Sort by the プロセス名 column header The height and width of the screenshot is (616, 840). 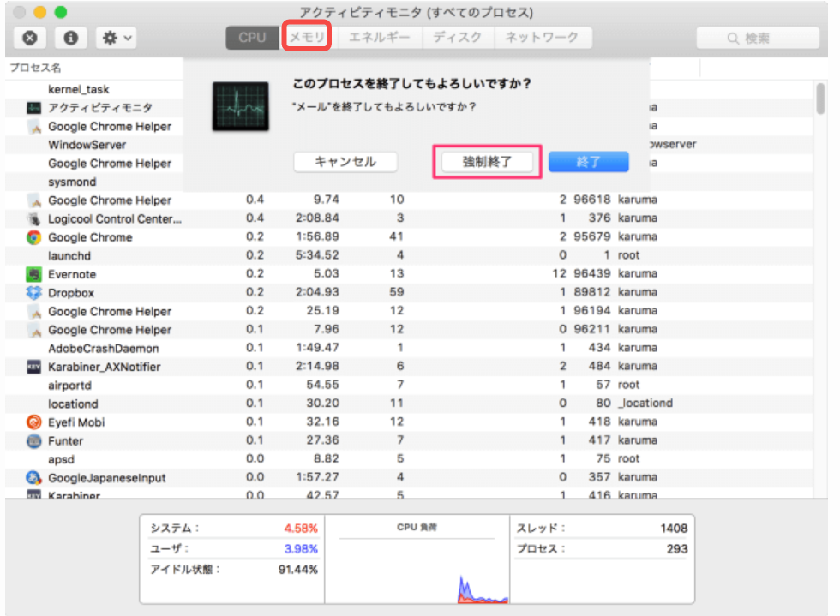point(35,68)
